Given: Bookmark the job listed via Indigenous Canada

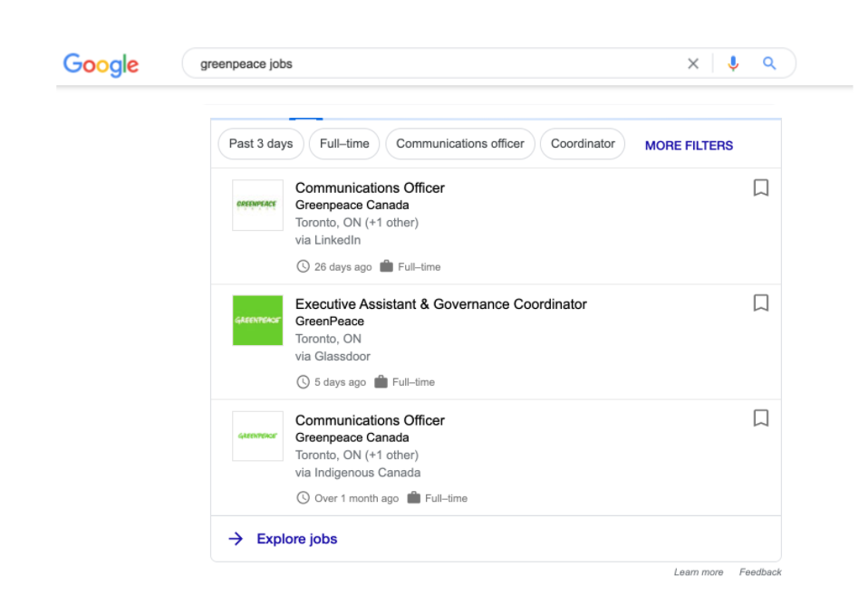Looking at the screenshot, I should click(760, 418).
